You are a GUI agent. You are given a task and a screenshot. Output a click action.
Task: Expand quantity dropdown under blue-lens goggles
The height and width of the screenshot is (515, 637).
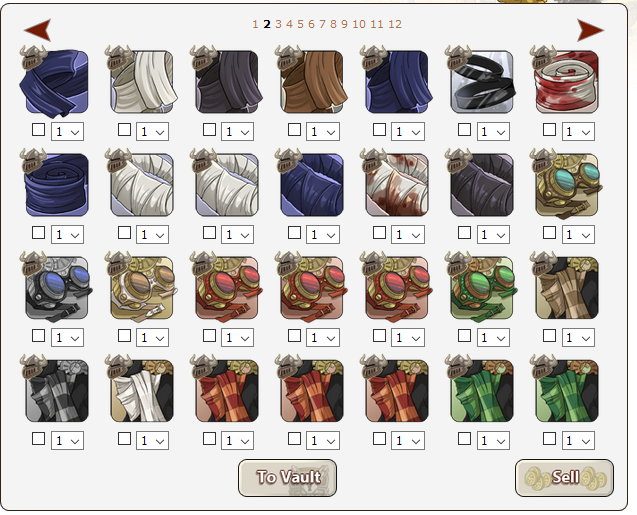coord(67,338)
